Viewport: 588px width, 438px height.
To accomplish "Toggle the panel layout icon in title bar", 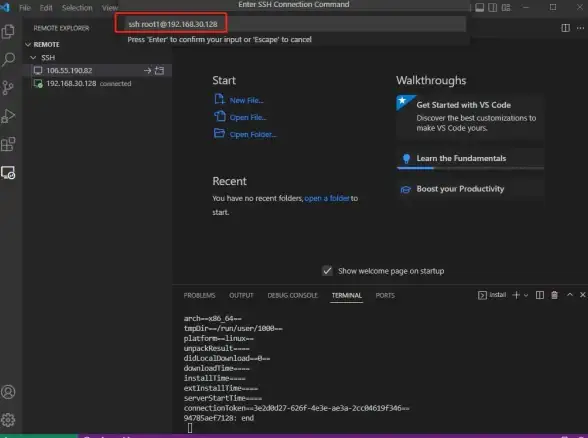I will (x=480, y=8).
